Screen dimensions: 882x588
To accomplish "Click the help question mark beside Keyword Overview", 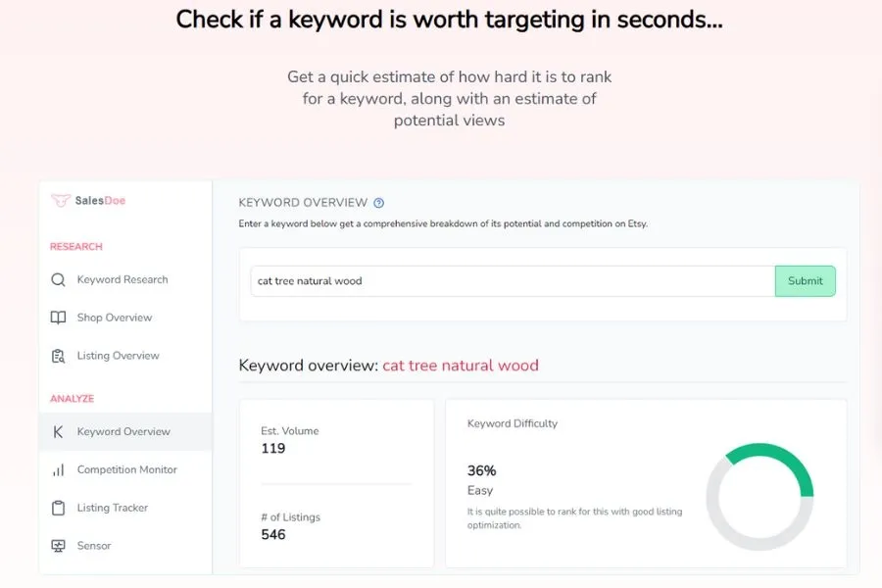I will pyautogui.click(x=379, y=203).
